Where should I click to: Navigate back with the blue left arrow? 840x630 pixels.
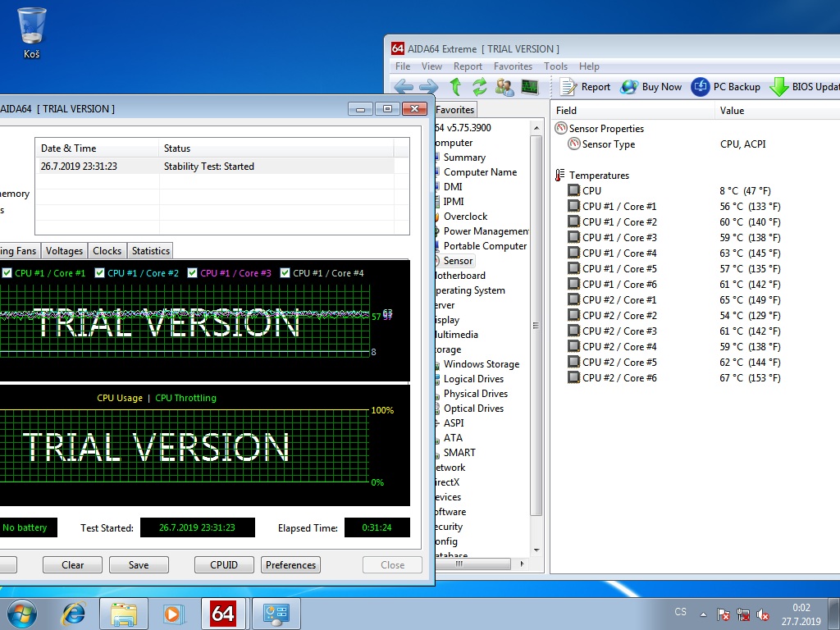pyautogui.click(x=403, y=87)
